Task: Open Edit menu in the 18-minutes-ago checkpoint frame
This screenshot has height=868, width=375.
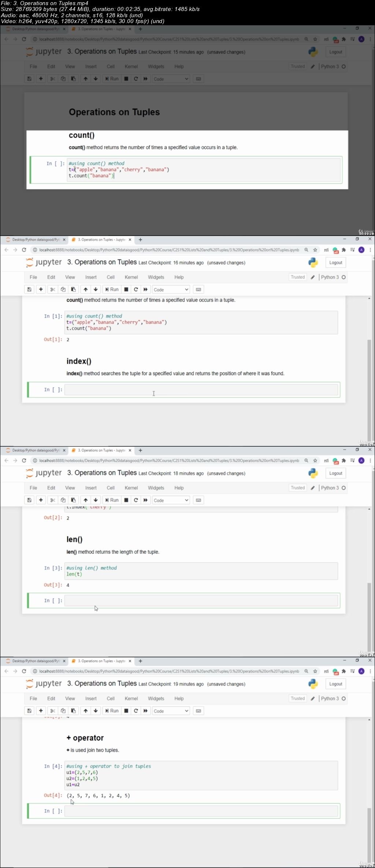Action: coord(51,488)
